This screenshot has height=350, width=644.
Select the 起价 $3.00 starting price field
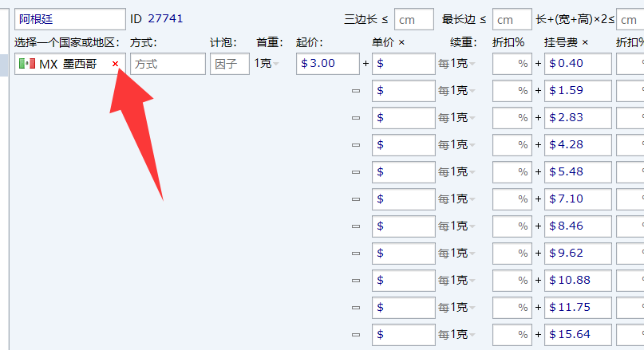click(327, 64)
